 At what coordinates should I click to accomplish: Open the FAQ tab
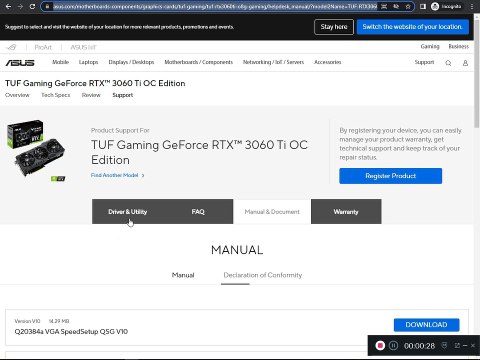coord(198,212)
